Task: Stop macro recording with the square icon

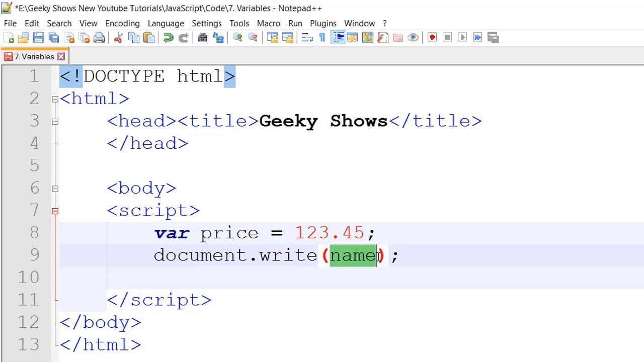Action: [447, 38]
